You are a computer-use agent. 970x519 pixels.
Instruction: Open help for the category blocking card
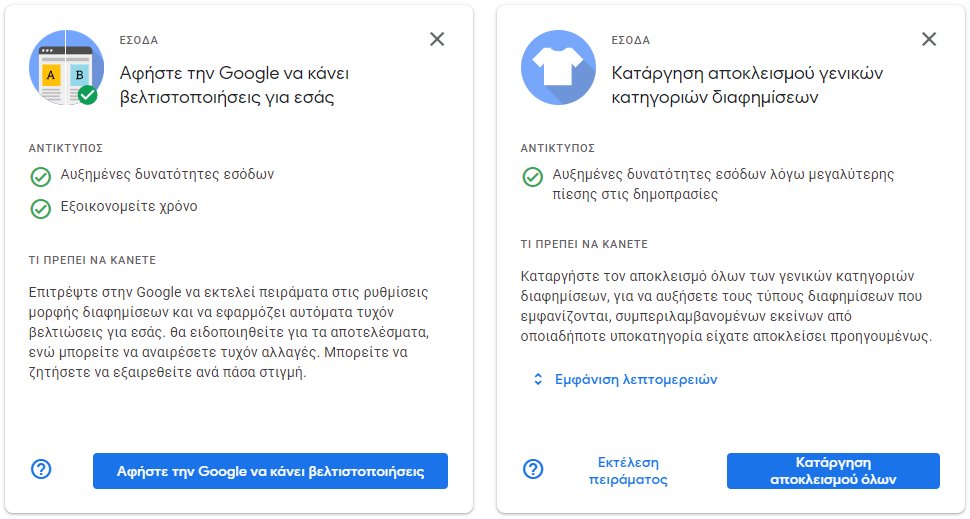pos(534,469)
